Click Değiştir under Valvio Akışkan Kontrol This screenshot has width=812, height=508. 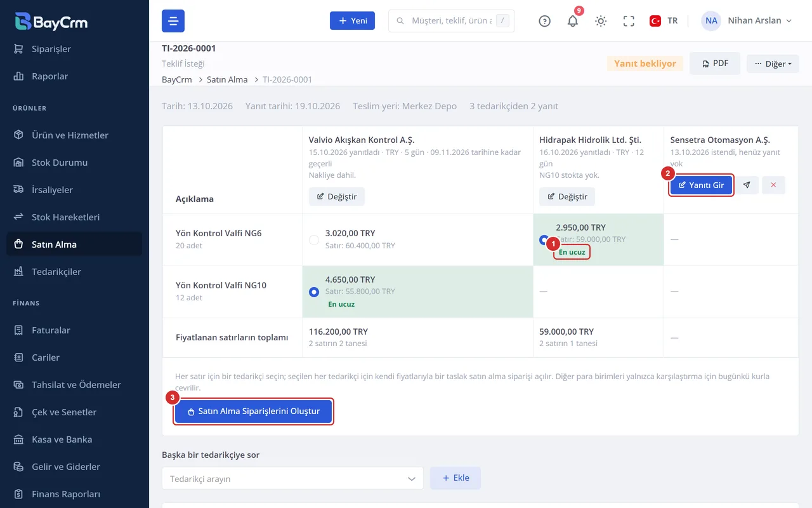(x=337, y=197)
